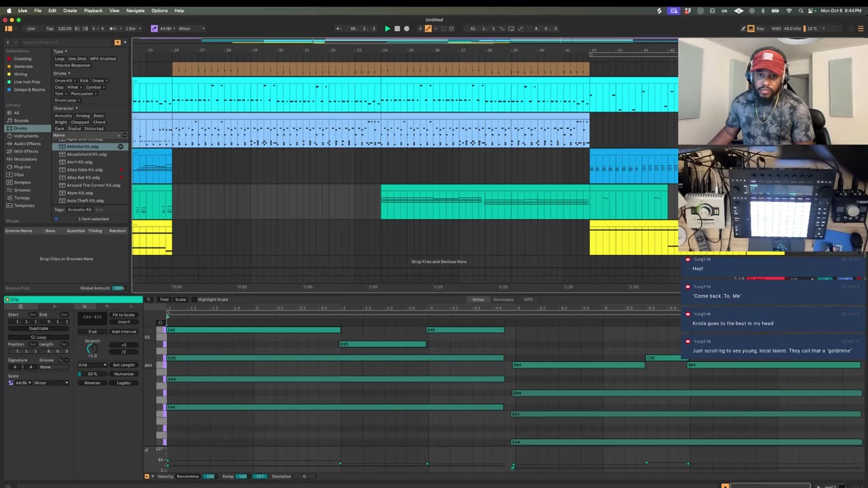Toggle the clip Loop button
Viewport: 868px width, 488px height.
39,337
